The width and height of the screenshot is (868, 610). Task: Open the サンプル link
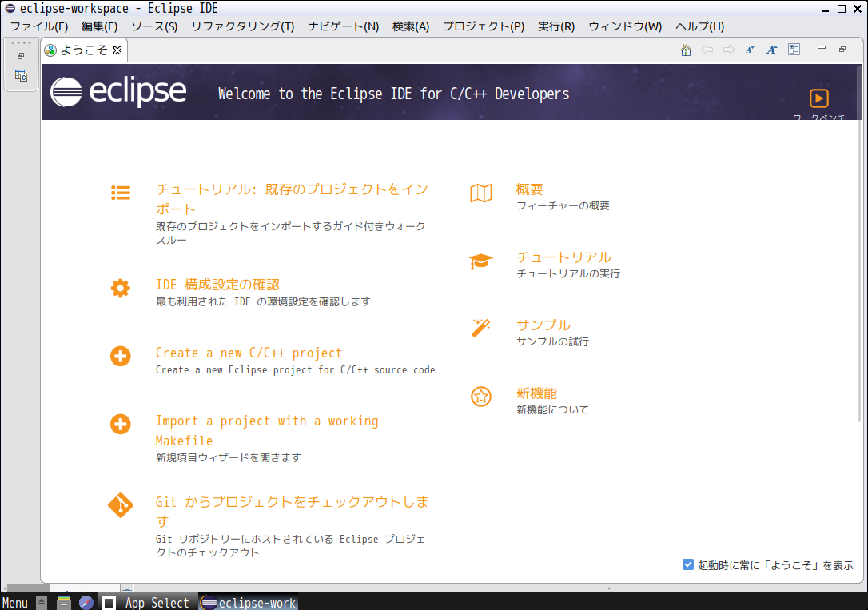pos(543,325)
